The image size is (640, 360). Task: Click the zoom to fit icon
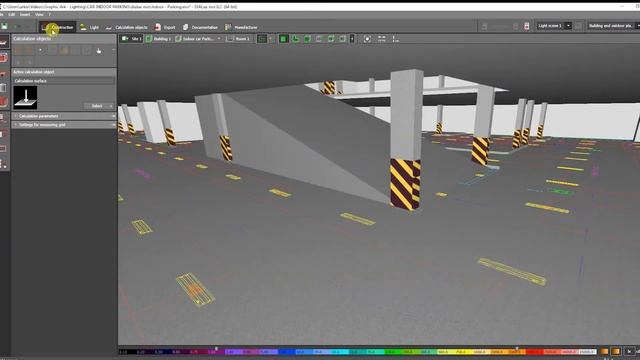pos(367,39)
